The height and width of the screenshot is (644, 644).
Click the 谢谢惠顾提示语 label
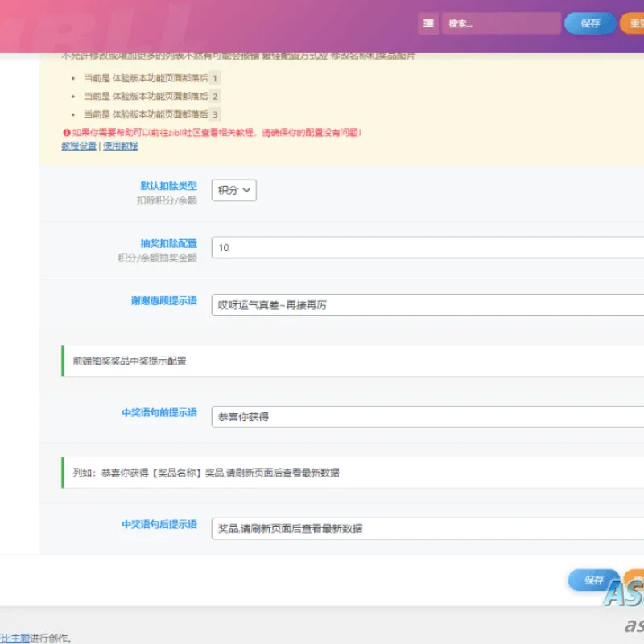tap(164, 300)
